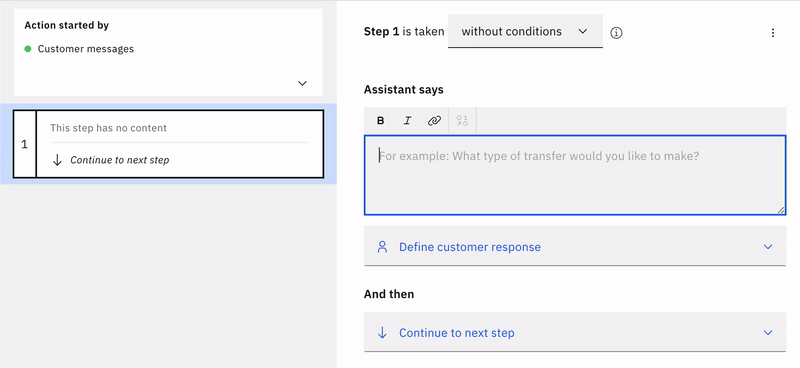Insert a link using the chain icon
The height and width of the screenshot is (368, 800).
click(x=434, y=121)
